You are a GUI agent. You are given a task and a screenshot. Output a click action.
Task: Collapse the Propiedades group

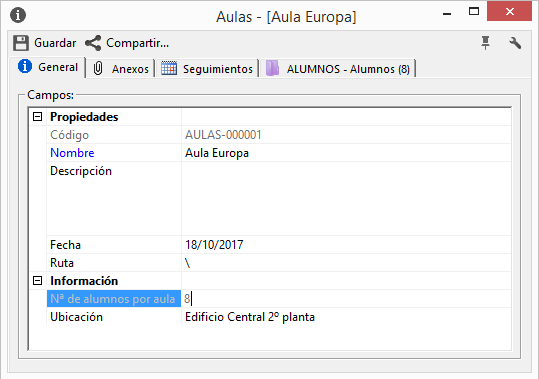pos(37,117)
